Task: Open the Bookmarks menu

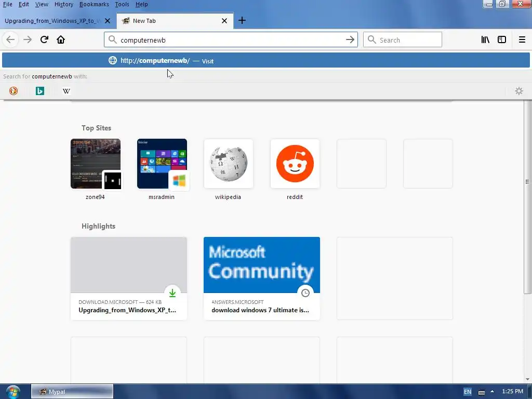Action: [x=94, y=4]
